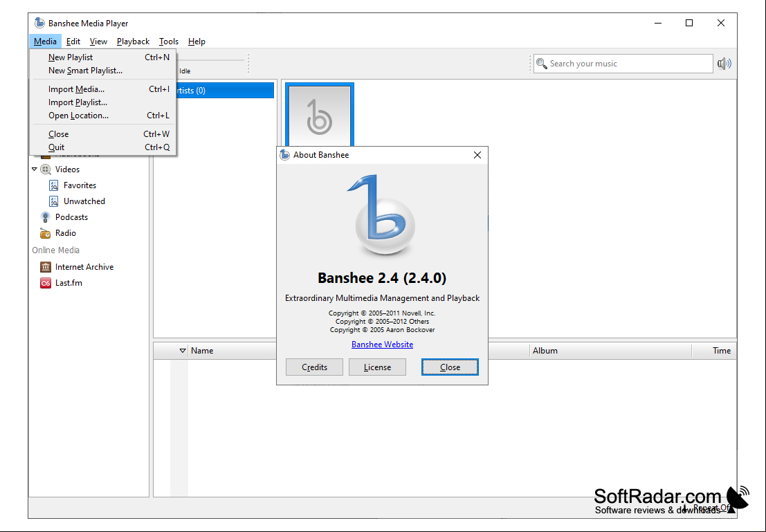766x532 pixels.
Task: Close About Banshee dialog with X
Action: coord(477,155)
